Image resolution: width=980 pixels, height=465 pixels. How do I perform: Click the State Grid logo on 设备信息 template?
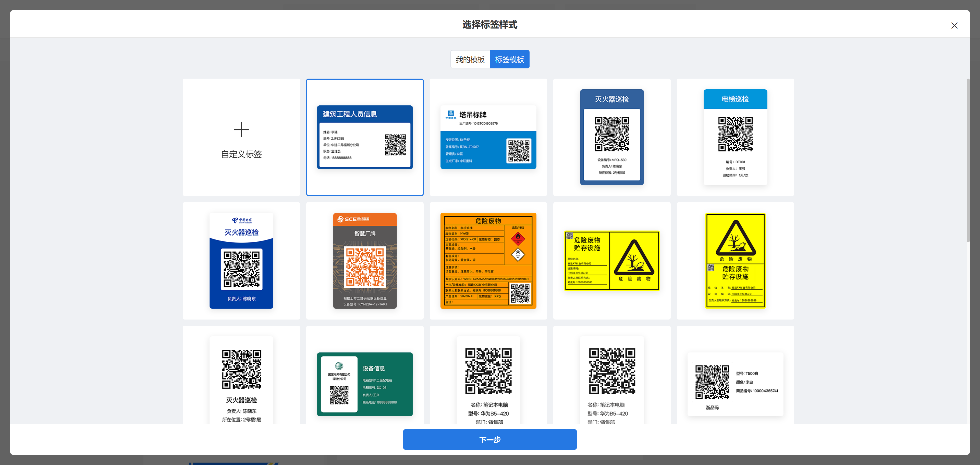click(339, 366)
